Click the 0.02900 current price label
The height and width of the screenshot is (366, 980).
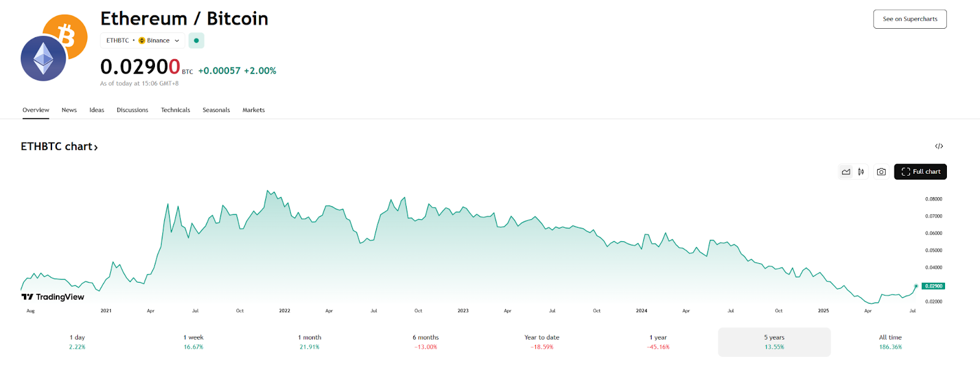click(933, 286)
